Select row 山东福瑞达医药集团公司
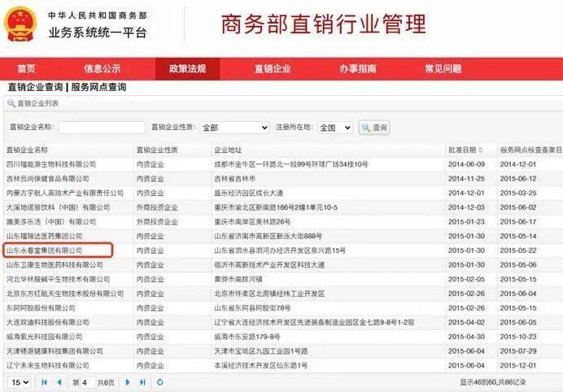This screenshot has width=563, height=392. pyautogui.click(x=283, y=236)
